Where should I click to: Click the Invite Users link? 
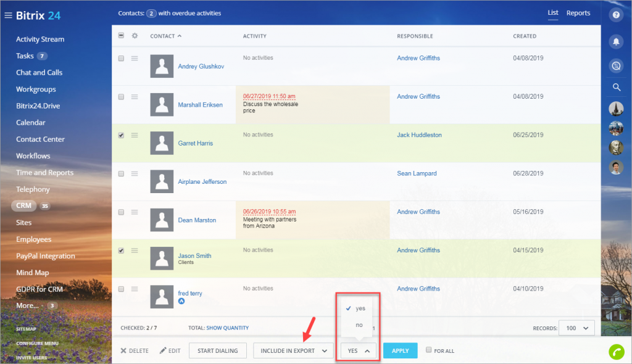coord(31,358)
